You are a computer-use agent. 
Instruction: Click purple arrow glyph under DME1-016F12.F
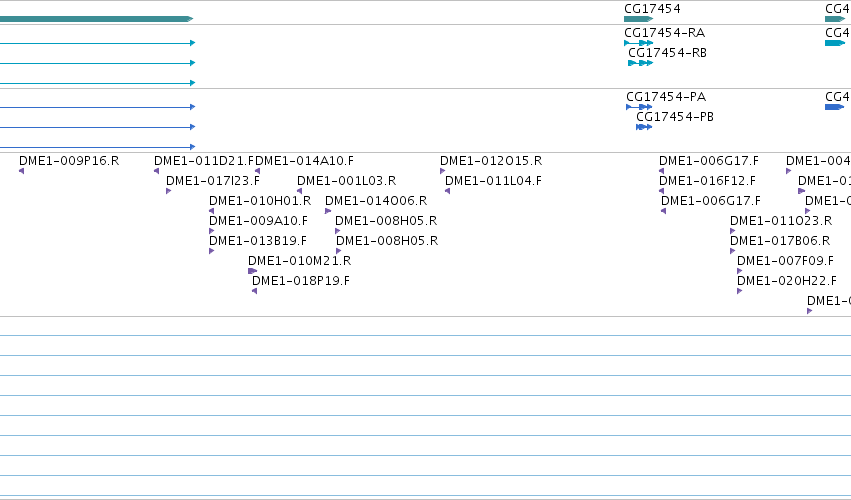point(661,191)
